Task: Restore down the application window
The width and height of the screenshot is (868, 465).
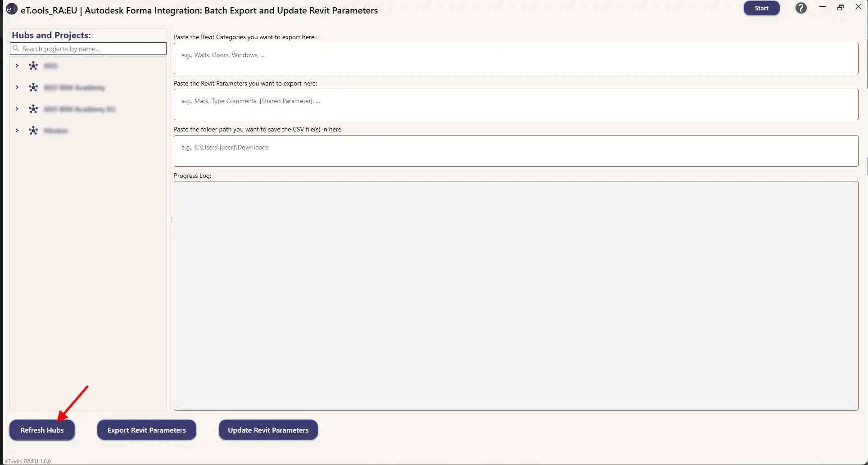Action: coord(841,8)
